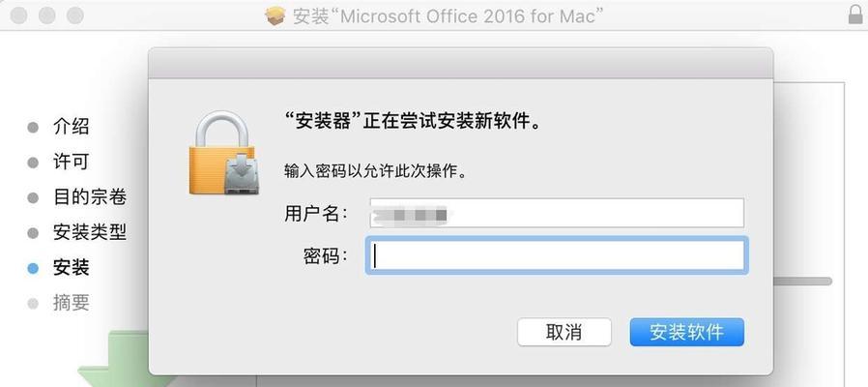Click the blue bullet next to 安装
The width and height of the screenshot is (868, 387).
click(x=33, y=269)
